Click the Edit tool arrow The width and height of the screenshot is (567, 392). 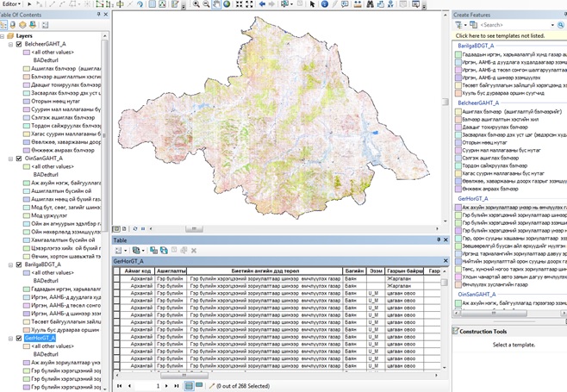[29, 4]
